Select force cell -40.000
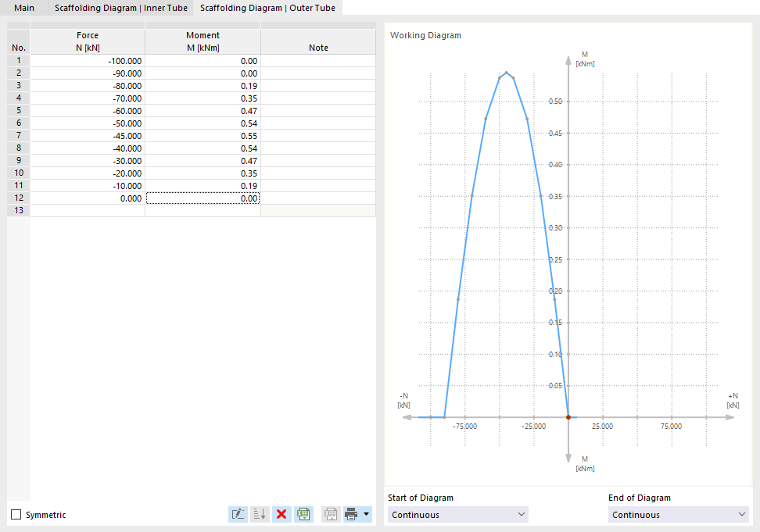Viewport: 760px width, 532px height. [88, 148]
